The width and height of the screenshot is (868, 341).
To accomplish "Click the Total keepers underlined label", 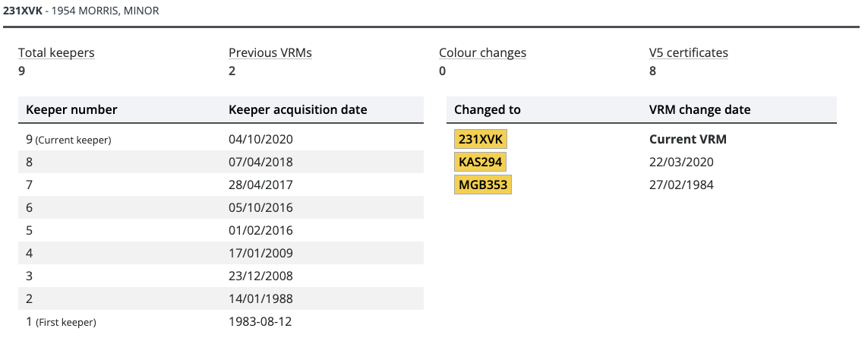I will (x=56, y=53).
